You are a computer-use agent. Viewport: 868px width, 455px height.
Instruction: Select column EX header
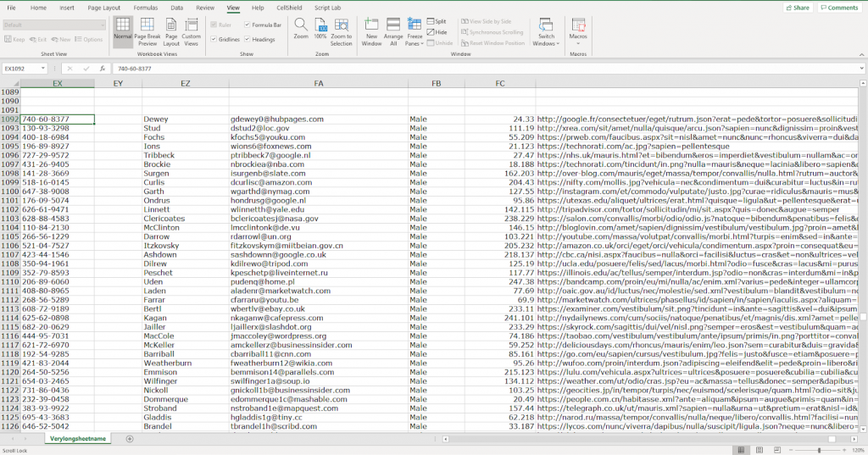tap(58, 84)
